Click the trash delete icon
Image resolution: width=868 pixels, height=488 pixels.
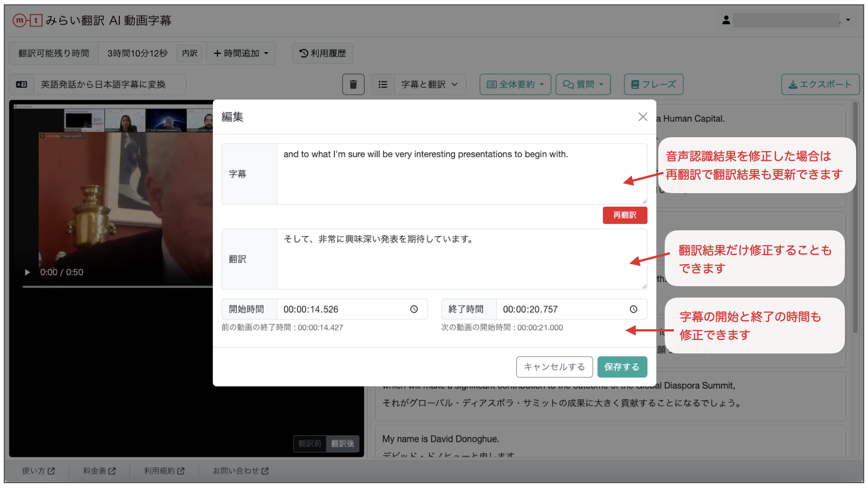[353, 84]
